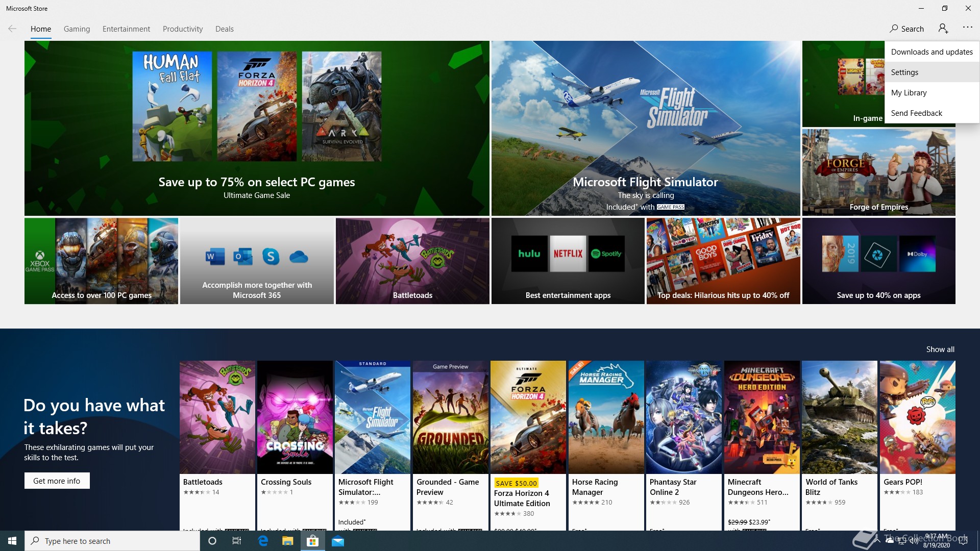
Task: Click the taskbar search box
Action: pos(112,541)
